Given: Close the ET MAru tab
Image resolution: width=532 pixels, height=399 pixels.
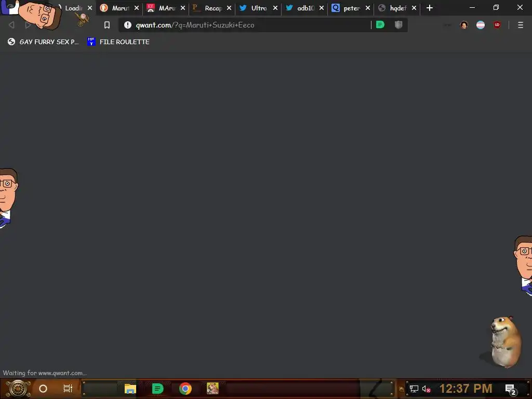Looking at the screenshot, I should [x=183, y=8].
